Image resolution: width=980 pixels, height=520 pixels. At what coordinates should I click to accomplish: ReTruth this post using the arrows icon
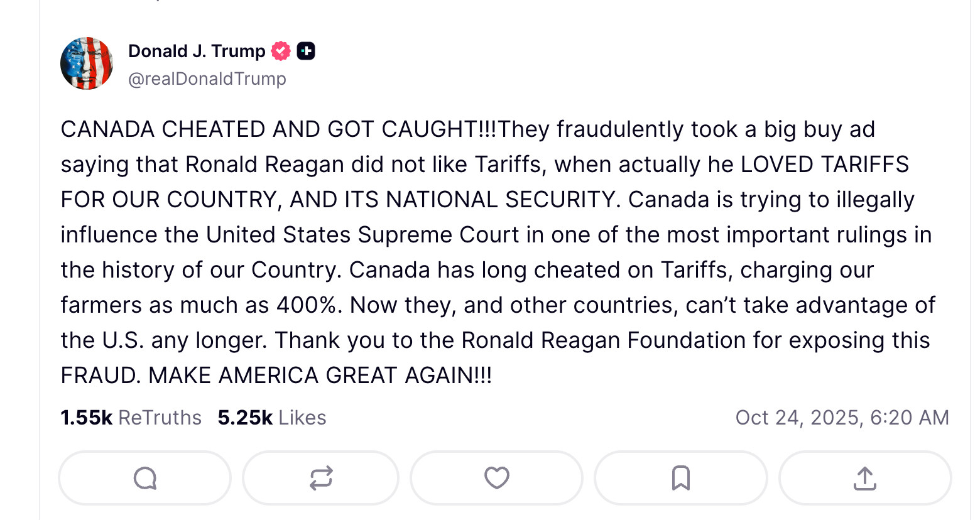[x=321, y=479]
